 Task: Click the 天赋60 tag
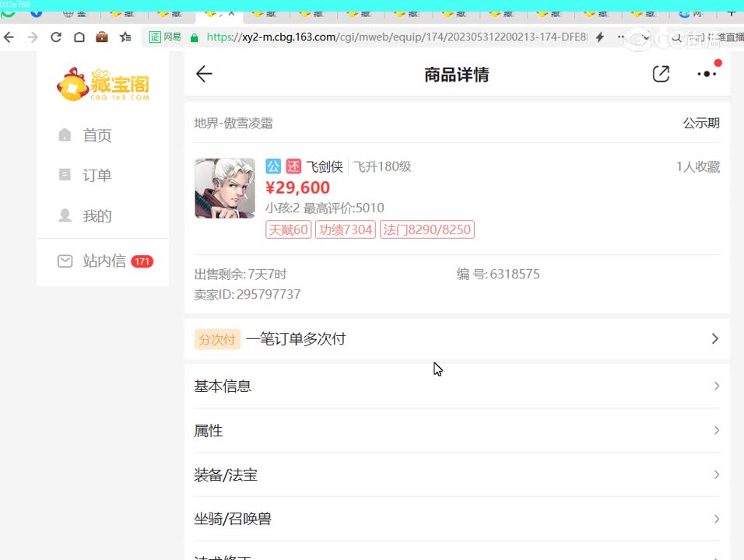tap(289, 230)
